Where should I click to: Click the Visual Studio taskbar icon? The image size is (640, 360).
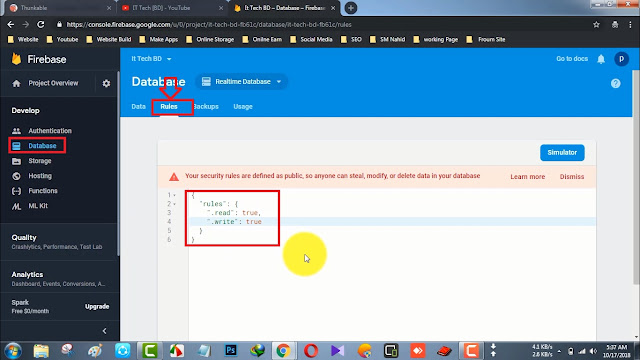coord(338,350)
